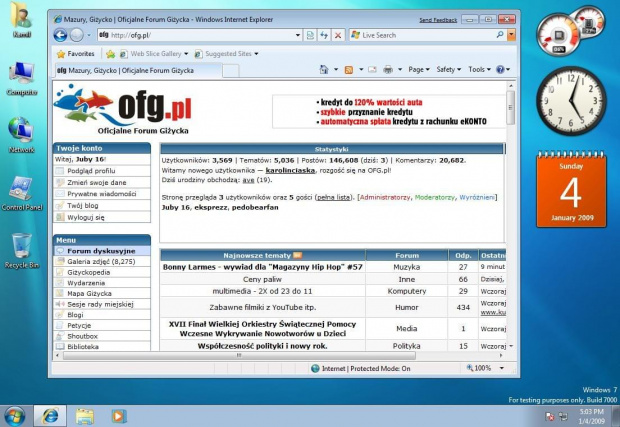Click the Print icon in command bar
The height and width of the screenshot is (427, 620).
coord(388,70)
